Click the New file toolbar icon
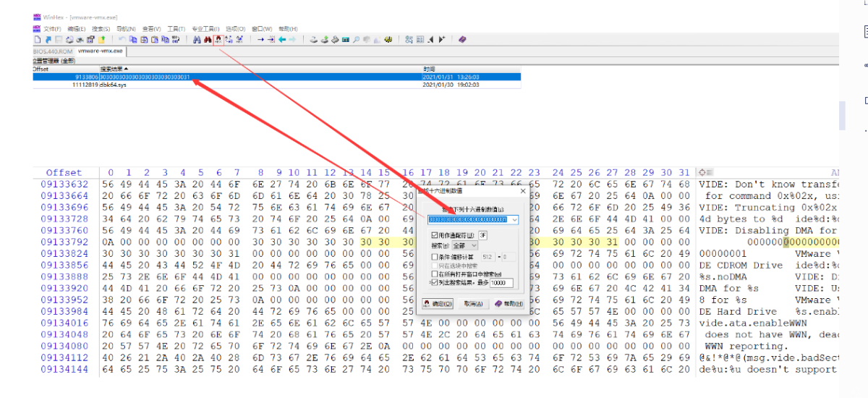 (x=36, y=39)
